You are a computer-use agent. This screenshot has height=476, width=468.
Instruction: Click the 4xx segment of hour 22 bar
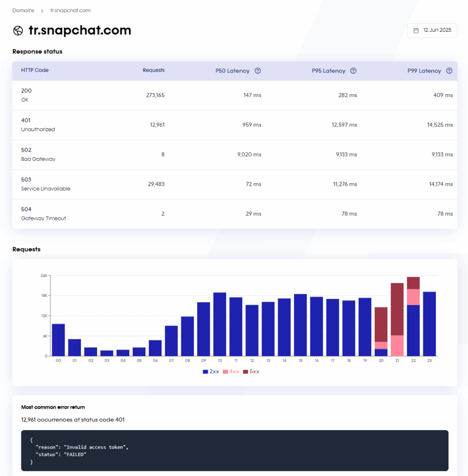(x=413, y=297)
